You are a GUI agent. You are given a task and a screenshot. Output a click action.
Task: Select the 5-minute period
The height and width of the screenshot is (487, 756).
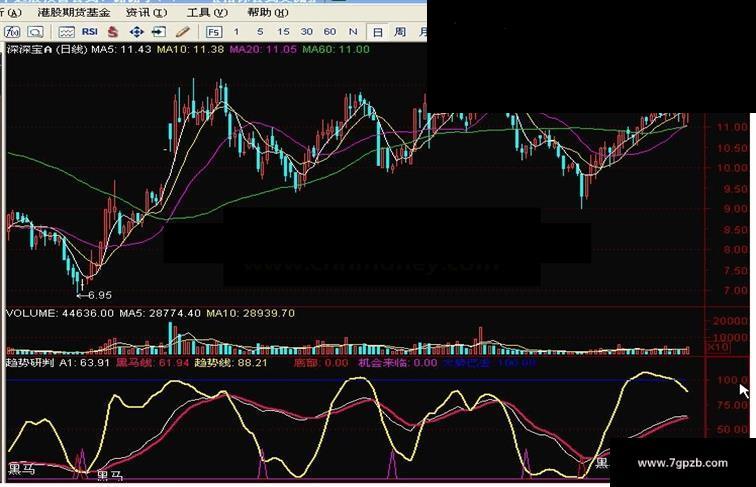tap(260, 32)
